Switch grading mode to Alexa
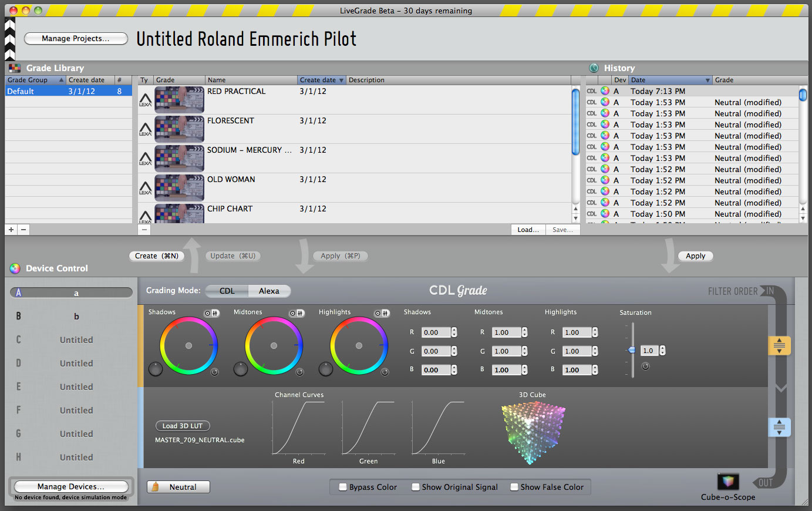The width and height of the screenshot is (812, 511). [x=269, y=291]
